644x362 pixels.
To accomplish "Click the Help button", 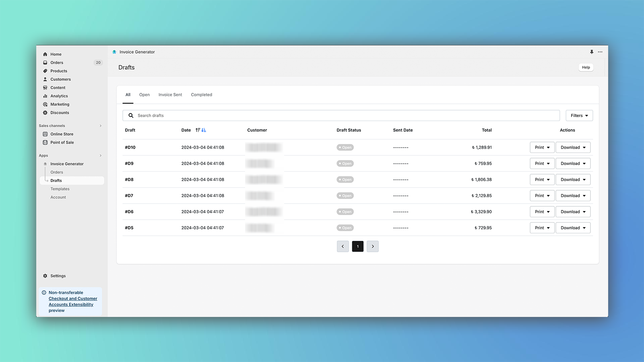I will pos(586,68).
